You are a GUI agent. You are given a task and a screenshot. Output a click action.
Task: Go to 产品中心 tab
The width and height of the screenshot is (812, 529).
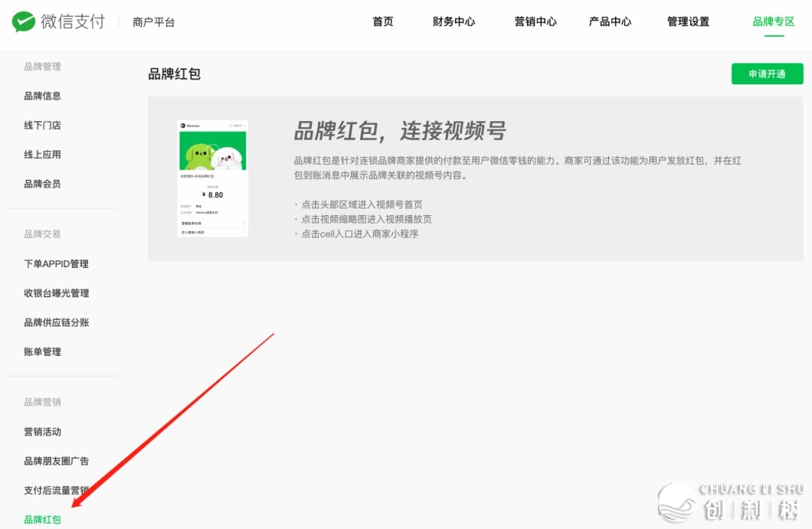coord(610,22)
